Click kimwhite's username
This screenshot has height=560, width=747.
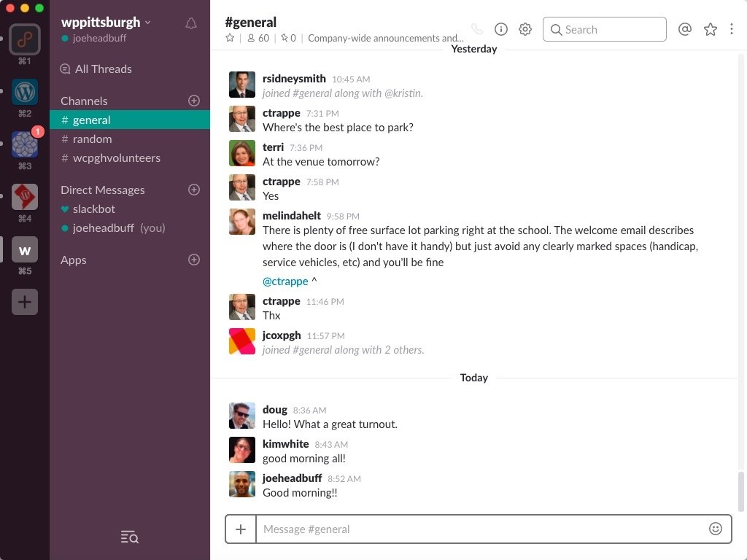285,444
